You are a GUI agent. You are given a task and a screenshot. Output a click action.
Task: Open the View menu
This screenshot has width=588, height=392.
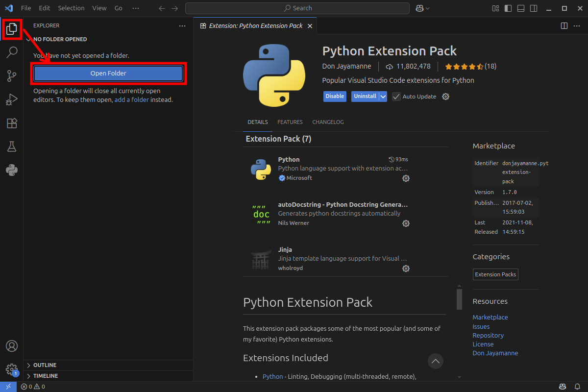(99, 8)
